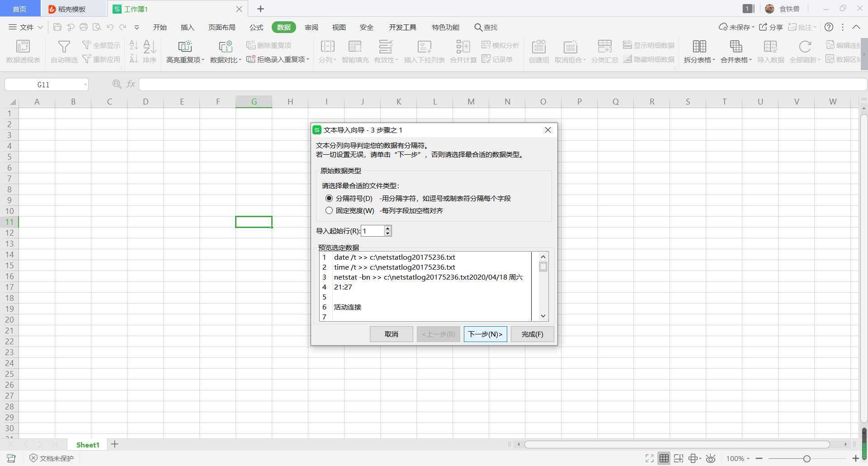
Task: Open the 公式 ribbon tab
Action: tap(256, 27)
